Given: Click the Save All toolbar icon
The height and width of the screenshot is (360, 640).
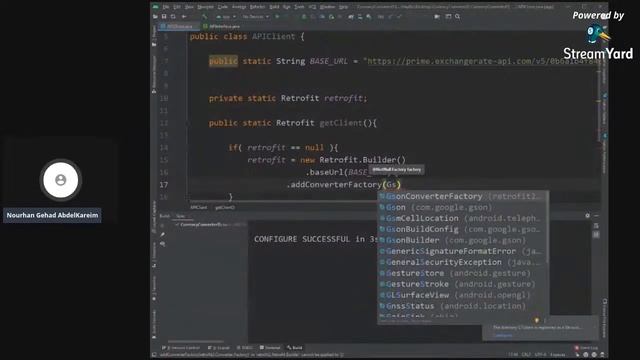Looking at the screenshot, I should [x=164, y=17].
